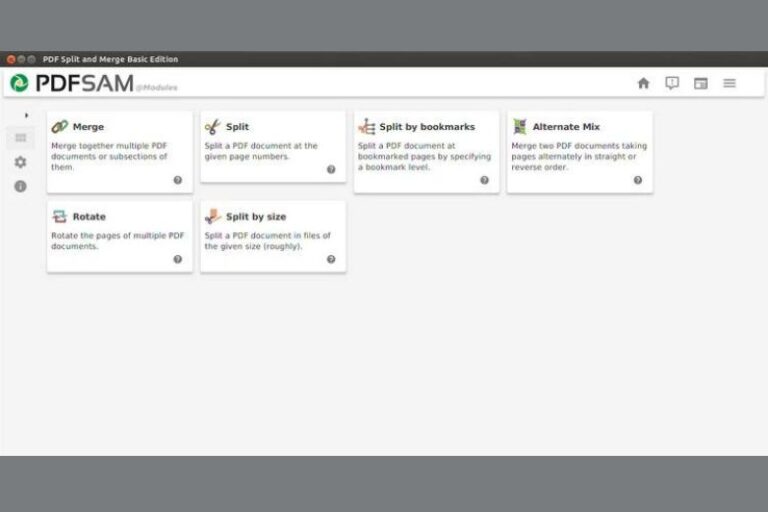Show help for the Alternate Mix module
768x512 pixels.
[x=637, y=180]
